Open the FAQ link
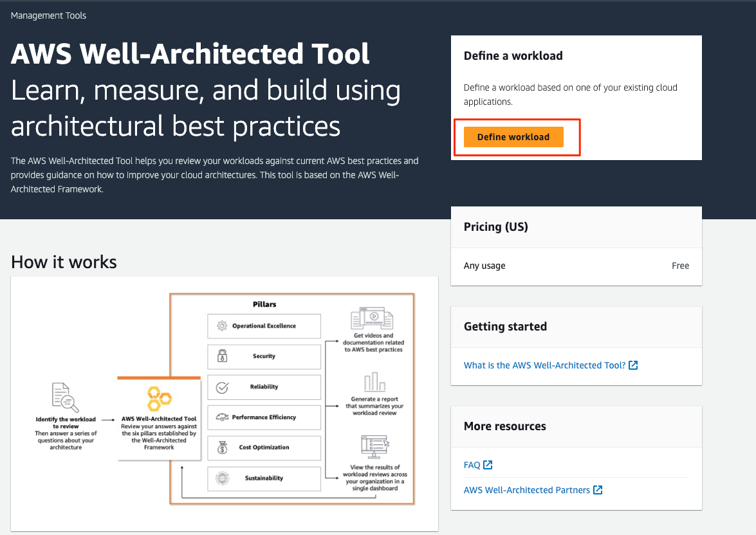The image size is (756, 535). (472, 465)
